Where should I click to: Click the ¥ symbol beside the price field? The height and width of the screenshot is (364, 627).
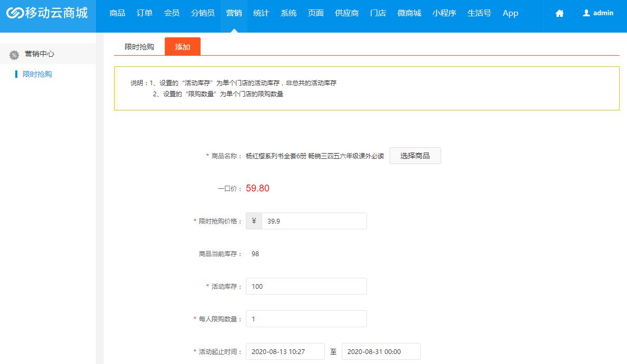pos(254,221)
